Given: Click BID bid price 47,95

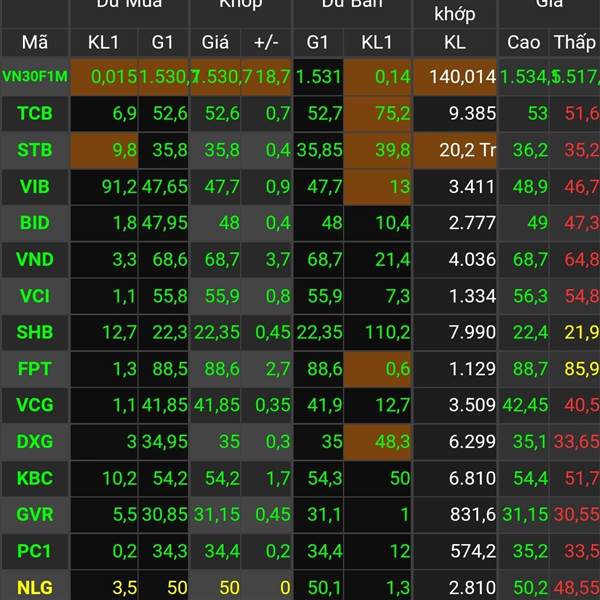Looking at the screenshot, I should (x=165, y=223).
